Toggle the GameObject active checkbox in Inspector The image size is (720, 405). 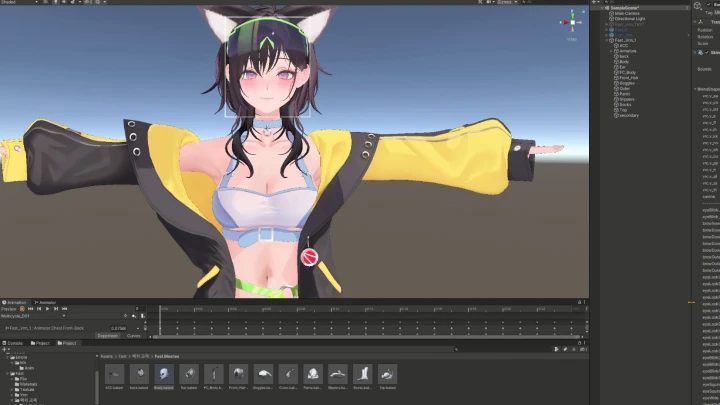tap(709, 5)
